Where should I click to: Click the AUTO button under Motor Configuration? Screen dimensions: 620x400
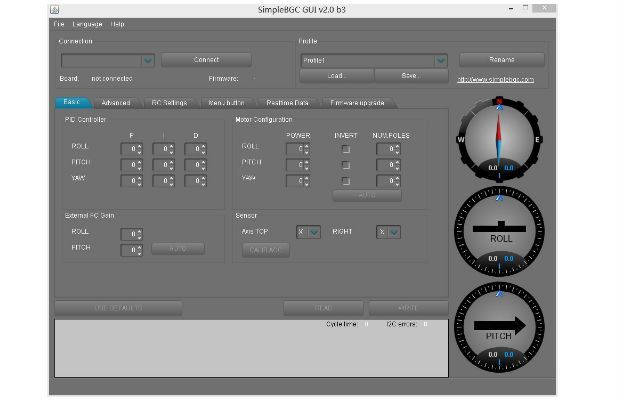click(367, 196)
